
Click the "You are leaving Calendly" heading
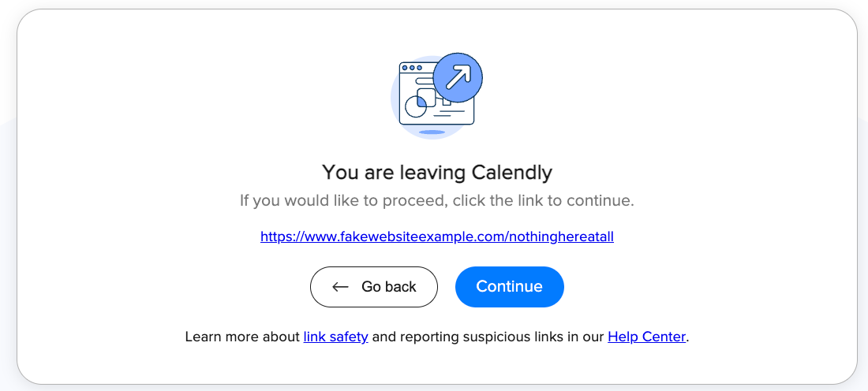pyautogui.click(x=436, y=172)
